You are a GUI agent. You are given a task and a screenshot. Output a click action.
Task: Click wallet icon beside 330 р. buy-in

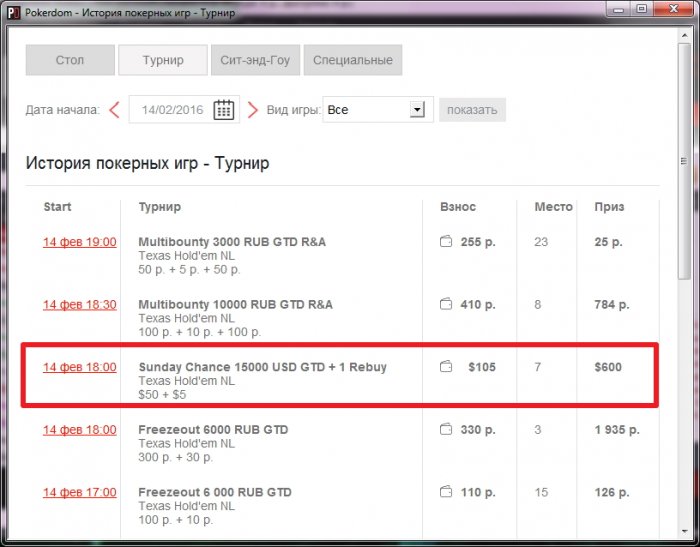pyautogui.click(x=446, y=429)
